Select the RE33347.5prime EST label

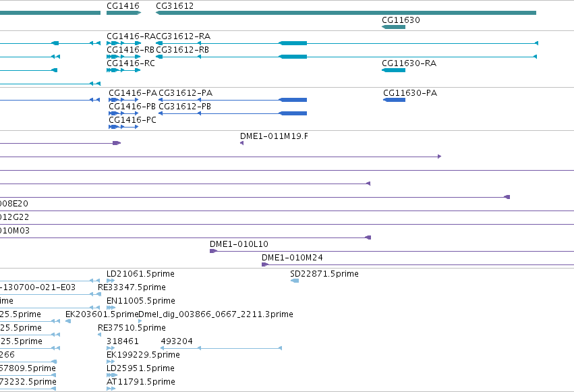(132, 287)
